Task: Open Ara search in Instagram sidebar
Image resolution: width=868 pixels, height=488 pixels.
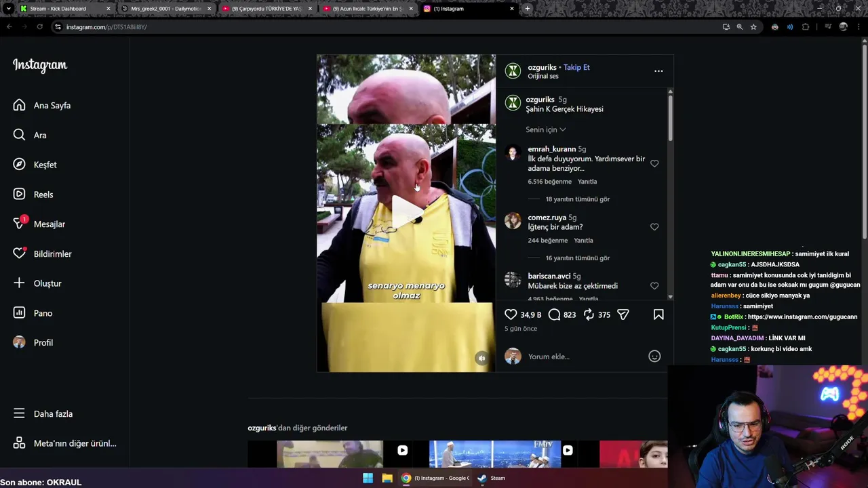Action: click(x=30, y=135)
